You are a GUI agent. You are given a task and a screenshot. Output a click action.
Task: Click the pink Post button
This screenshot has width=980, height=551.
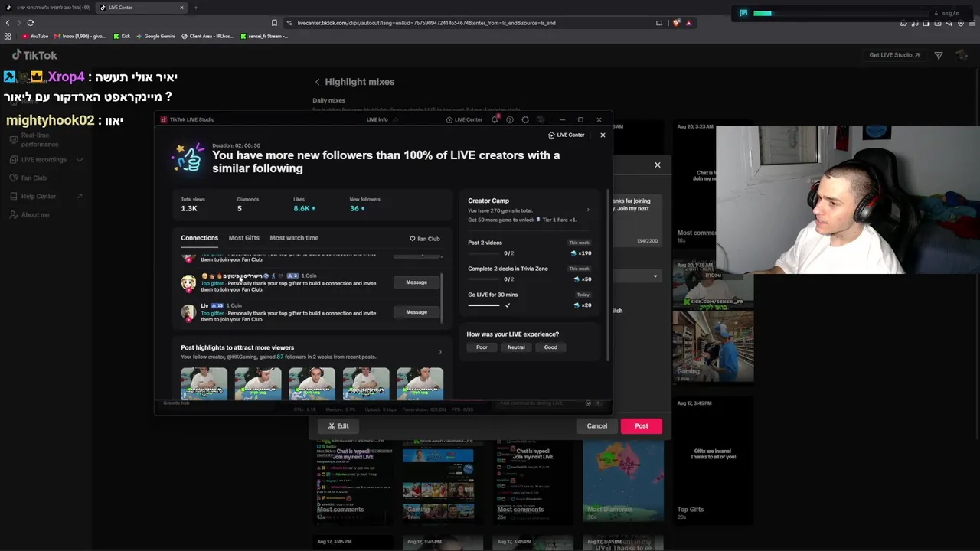point(642,426)
